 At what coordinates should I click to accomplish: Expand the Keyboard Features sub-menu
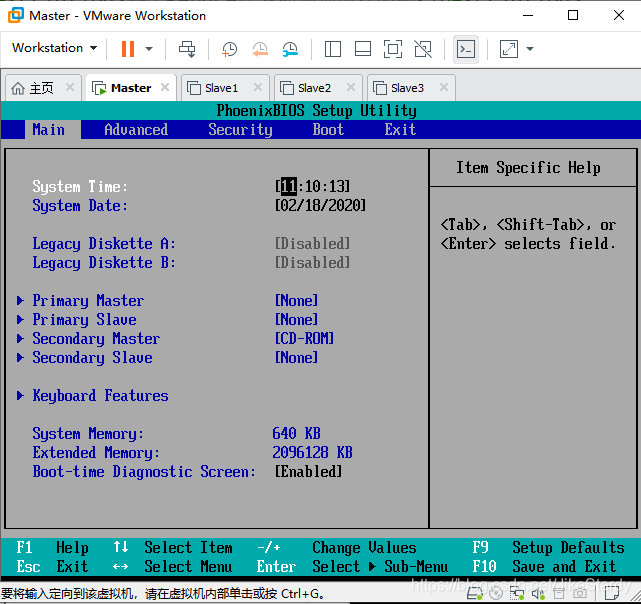tap(93, 396)
